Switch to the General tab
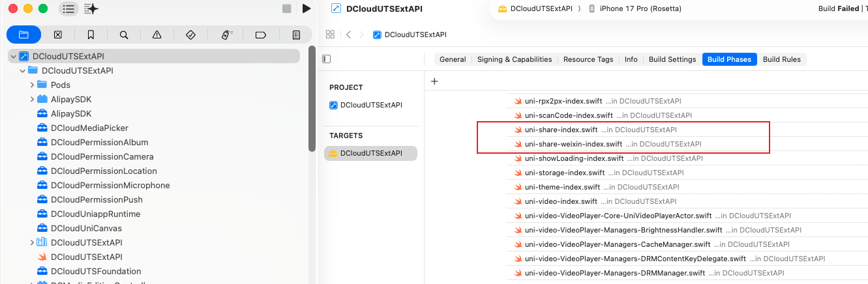868x284 pixels. (453, 59)
